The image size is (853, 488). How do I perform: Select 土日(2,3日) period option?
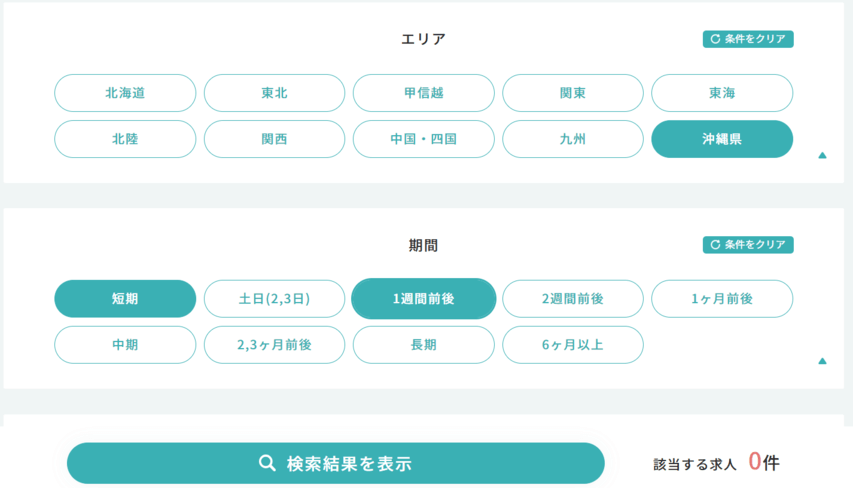tap(274, 299)
